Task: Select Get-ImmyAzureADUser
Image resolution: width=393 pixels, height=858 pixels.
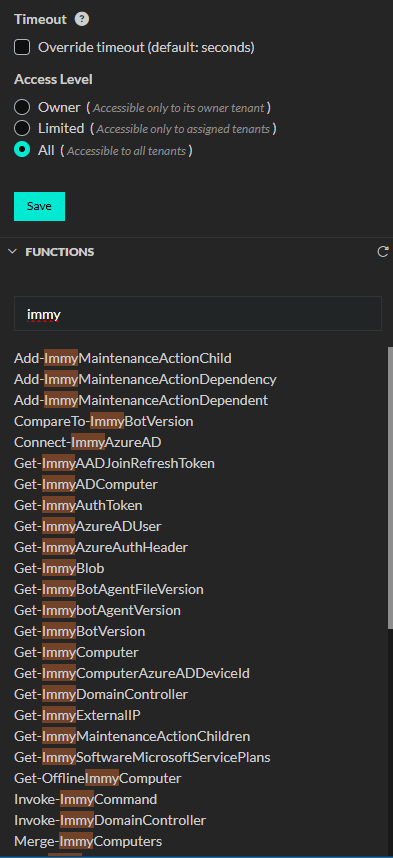Action: [88, 526]
